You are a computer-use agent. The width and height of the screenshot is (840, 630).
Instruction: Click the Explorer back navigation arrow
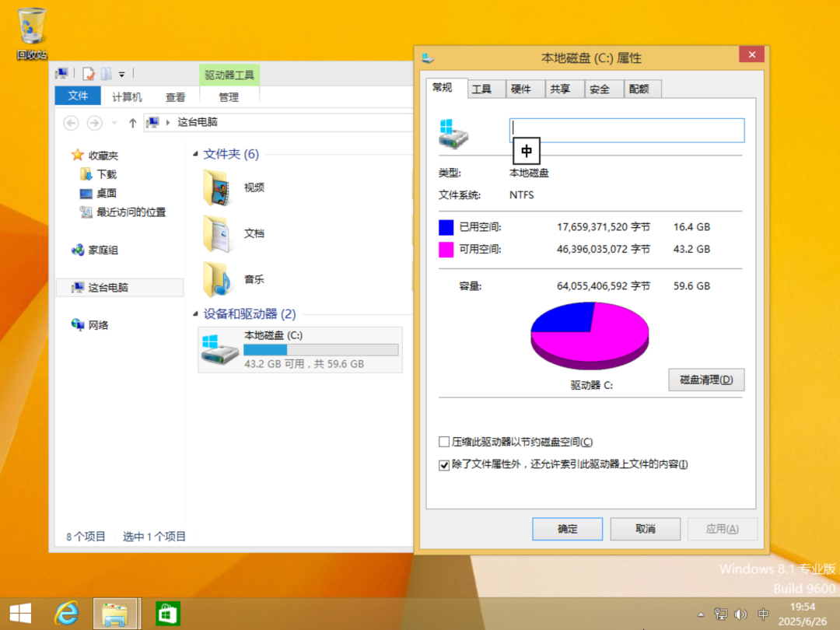click(71, 123)
